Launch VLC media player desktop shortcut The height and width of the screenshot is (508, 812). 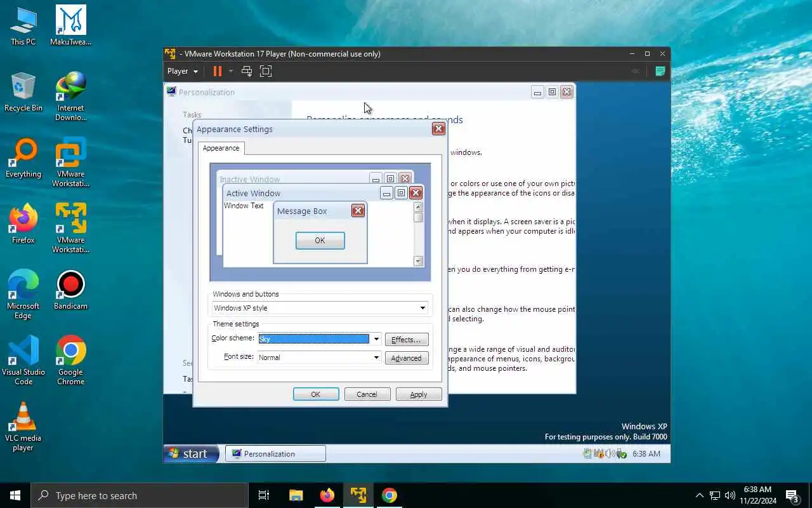[23, 427]
